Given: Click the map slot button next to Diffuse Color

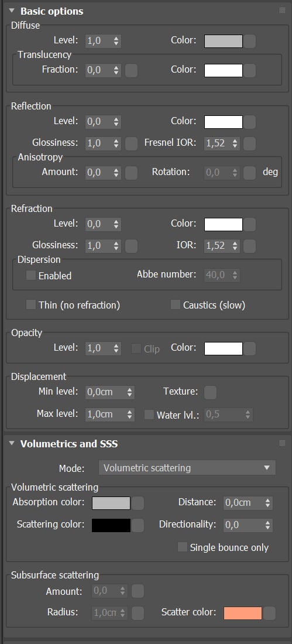Looking at the screenshot, I should point(250,41).
